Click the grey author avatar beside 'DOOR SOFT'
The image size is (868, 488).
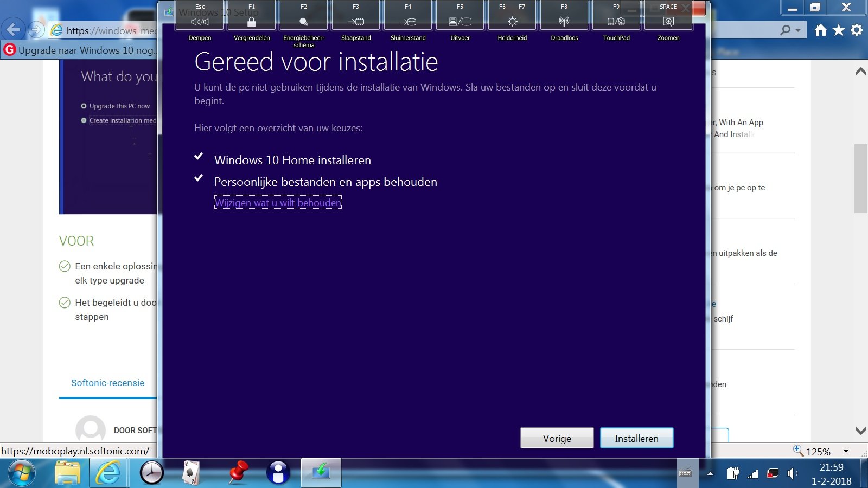click(x=91, y=429)
